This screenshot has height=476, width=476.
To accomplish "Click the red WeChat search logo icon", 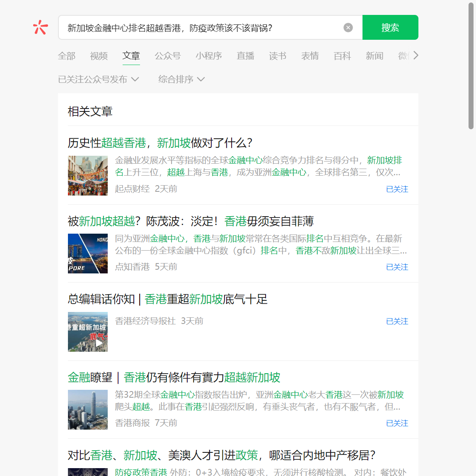I will [x=40, y=27].
